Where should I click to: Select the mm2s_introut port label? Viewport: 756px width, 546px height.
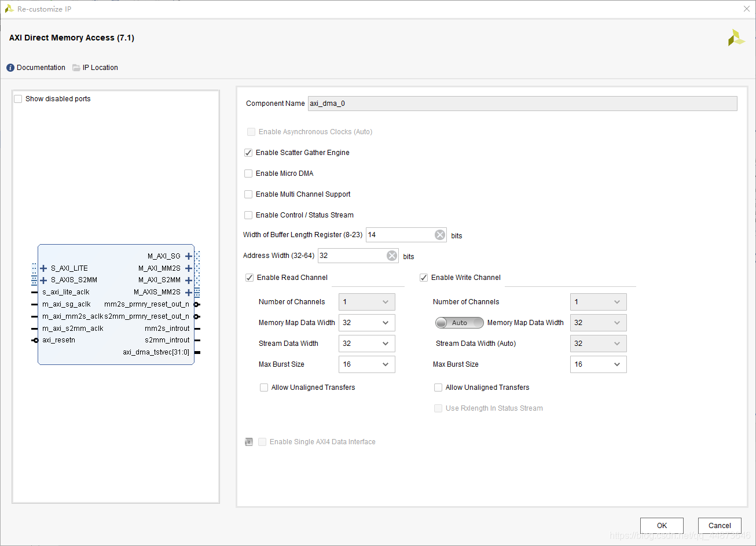coord(167,329)
